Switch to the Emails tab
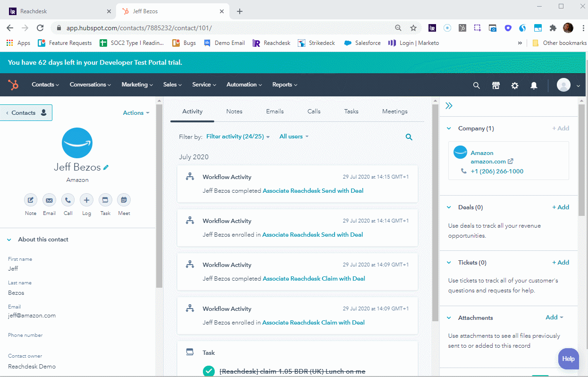The width and height of the screenshot is (588, 377). (x=275, y=111)
